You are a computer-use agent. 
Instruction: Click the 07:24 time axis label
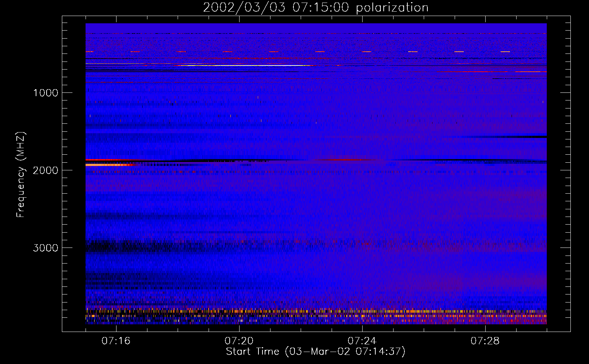click(x=362, y=341)
